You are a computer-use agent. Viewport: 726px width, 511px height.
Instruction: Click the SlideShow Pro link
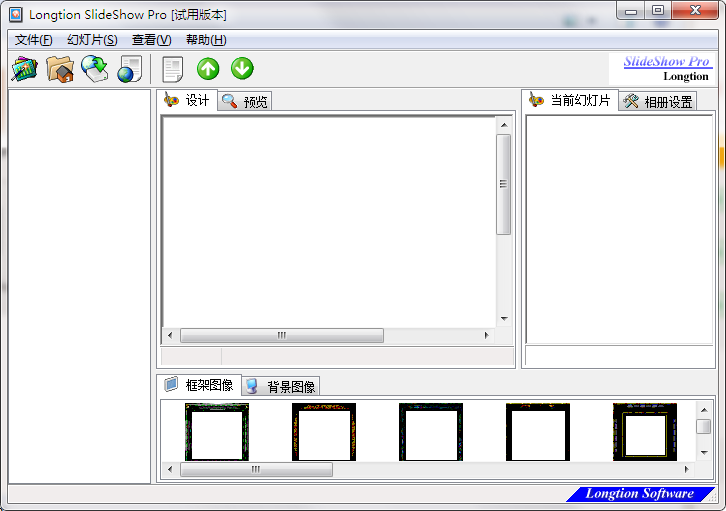pyautogui.click(x=666, y=61)
